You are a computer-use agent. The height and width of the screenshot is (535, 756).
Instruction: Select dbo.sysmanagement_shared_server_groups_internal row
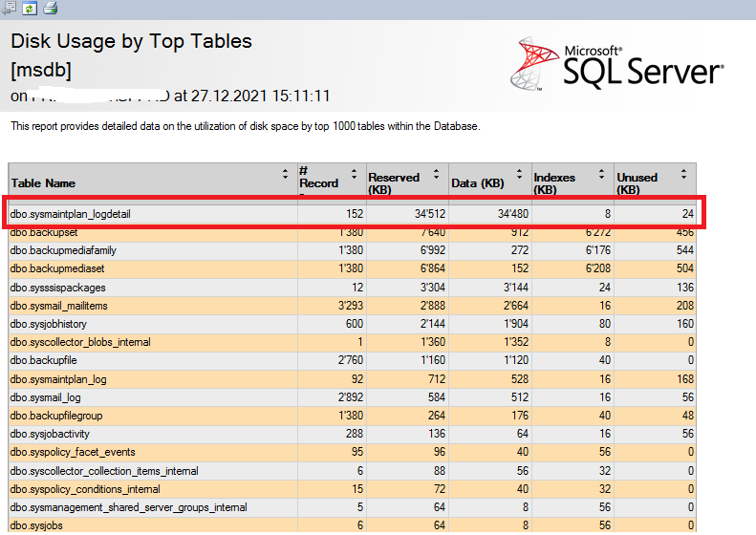[129, 507]
